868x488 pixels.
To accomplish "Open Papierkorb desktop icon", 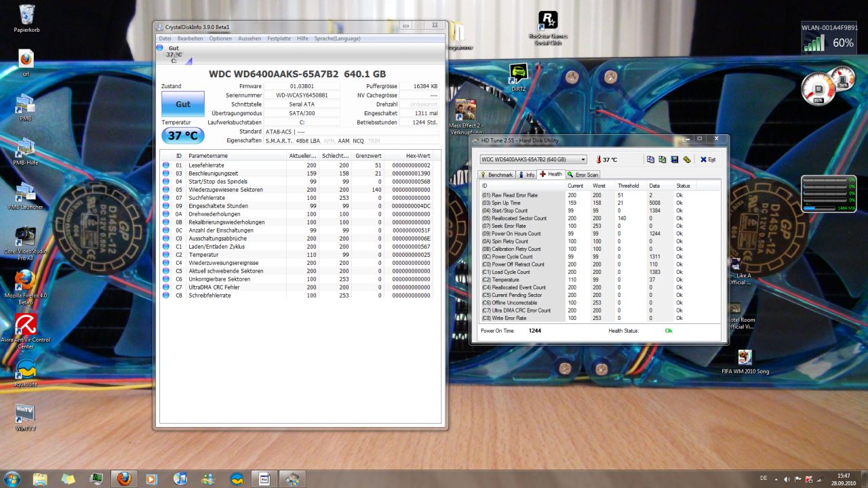I will 27,18.
